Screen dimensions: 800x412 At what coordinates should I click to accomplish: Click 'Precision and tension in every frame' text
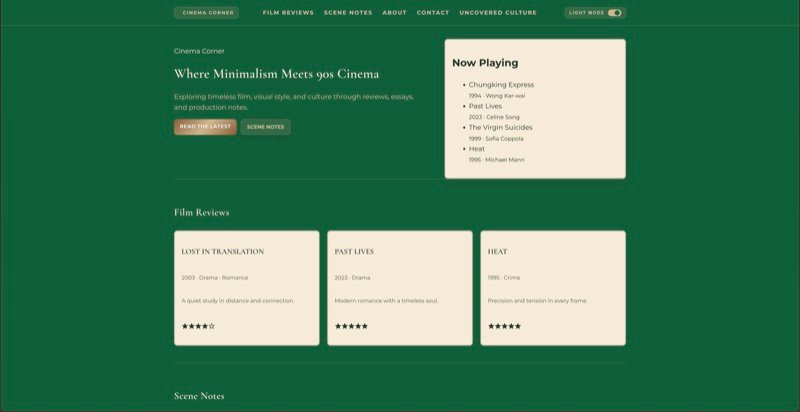click(x=537, y=301)
